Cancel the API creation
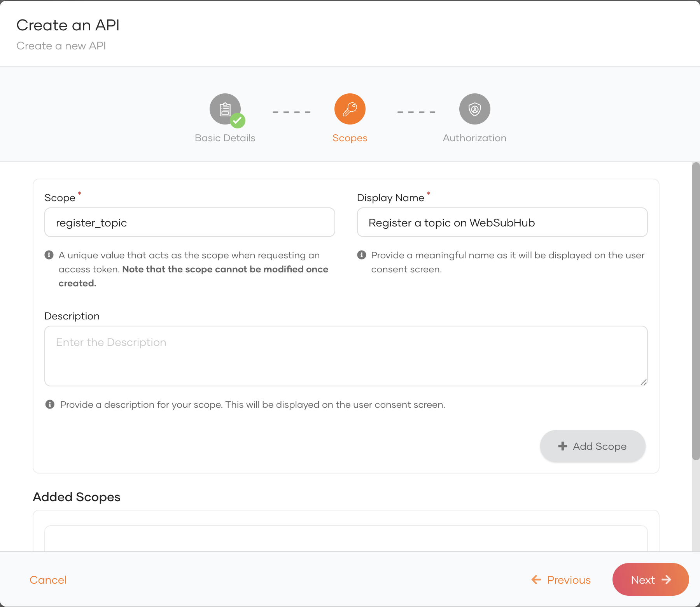Viewport: 700px width, 607px height. pyautogui.click(x=48, y=580)
